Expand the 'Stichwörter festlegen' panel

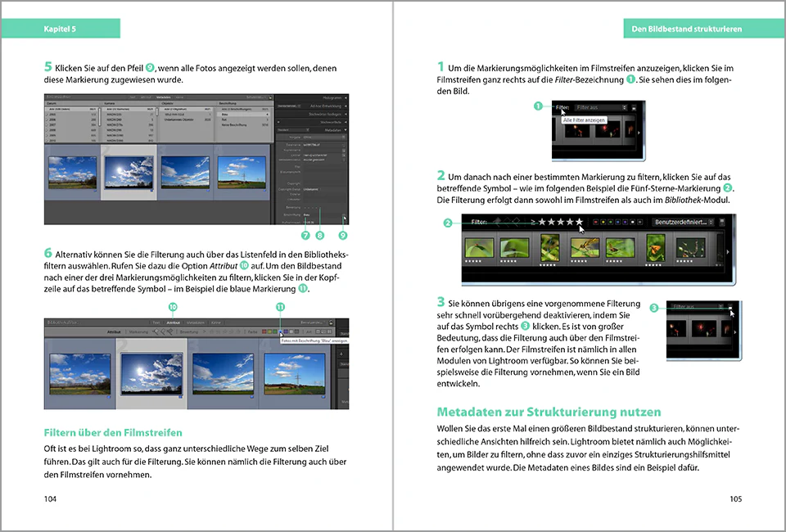[x=328, y=115]
